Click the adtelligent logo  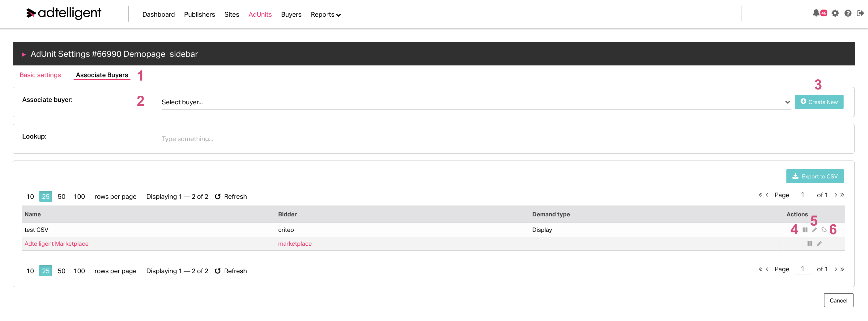63,14
